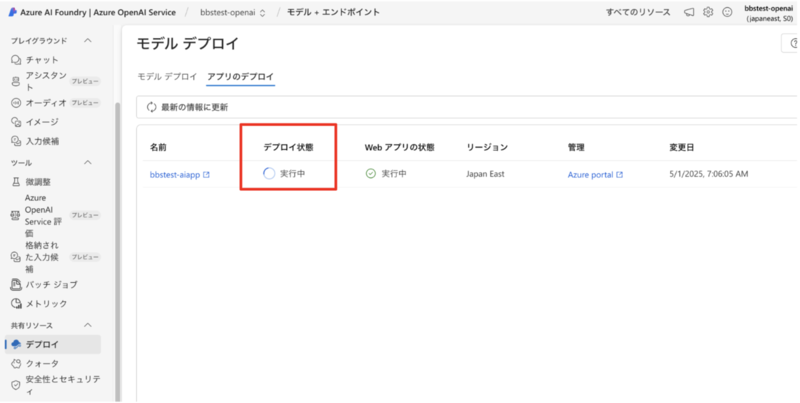Open 格納された入力候補 in the sidebar
The width and height of the screenshot is (800, 403).
(x=42, y=257)
